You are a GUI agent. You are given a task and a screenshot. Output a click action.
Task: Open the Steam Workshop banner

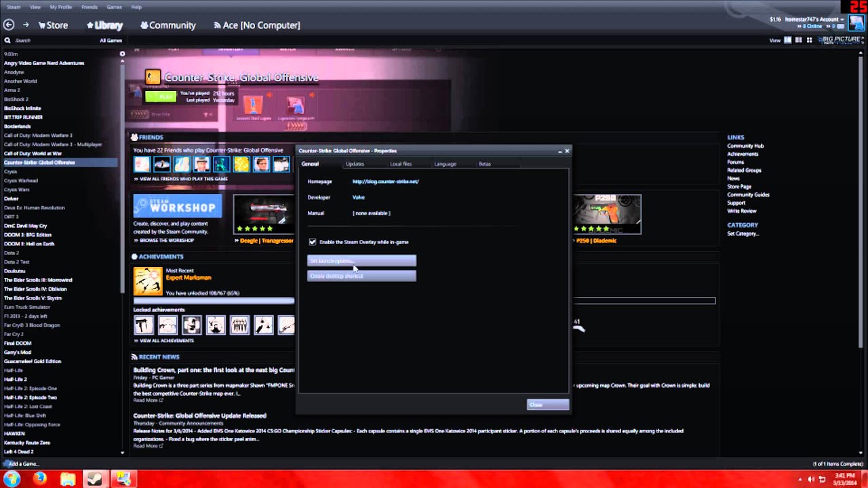tap(178, 206)
